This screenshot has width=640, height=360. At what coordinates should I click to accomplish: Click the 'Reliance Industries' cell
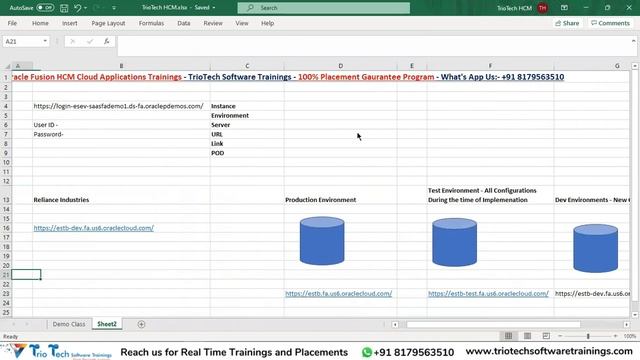click(61, 200)
